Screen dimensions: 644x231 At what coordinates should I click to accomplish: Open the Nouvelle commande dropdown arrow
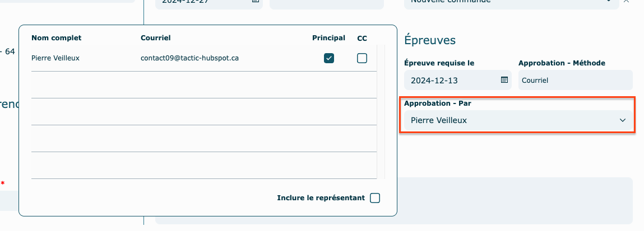pos(609,2)
